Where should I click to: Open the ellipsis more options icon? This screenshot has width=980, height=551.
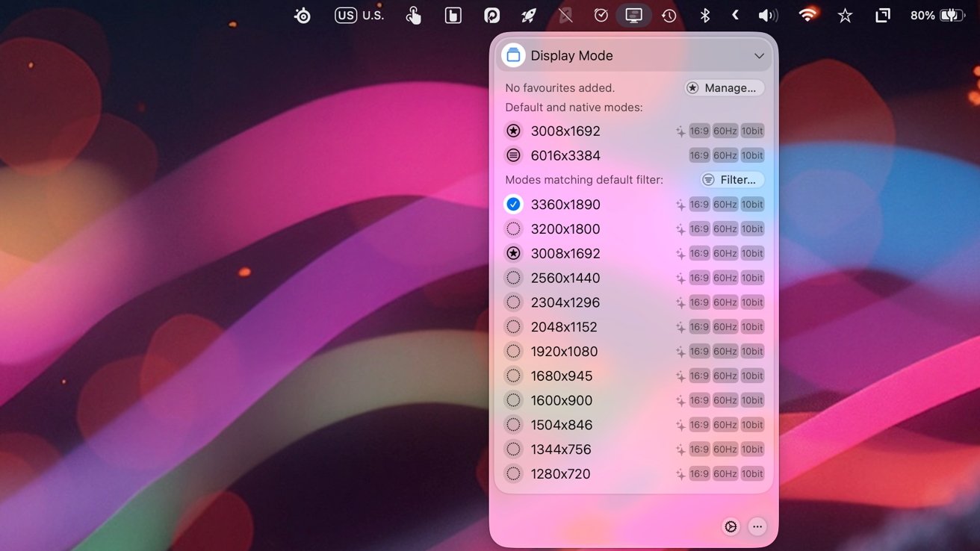tap(757, 526)
